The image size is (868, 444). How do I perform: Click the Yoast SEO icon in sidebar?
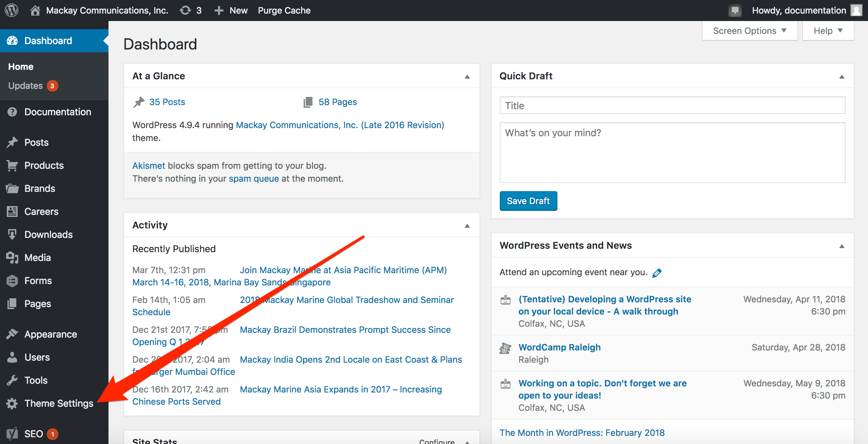[12, 433]
